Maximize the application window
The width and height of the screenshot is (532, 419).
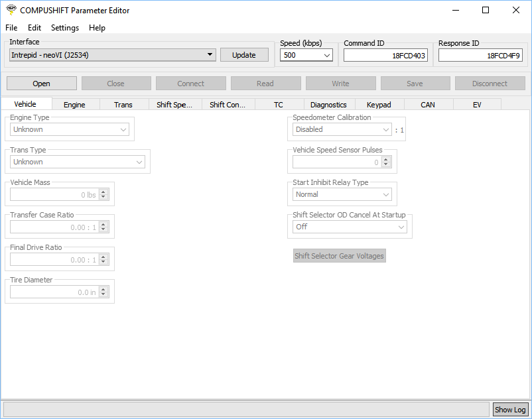[486, 10]
